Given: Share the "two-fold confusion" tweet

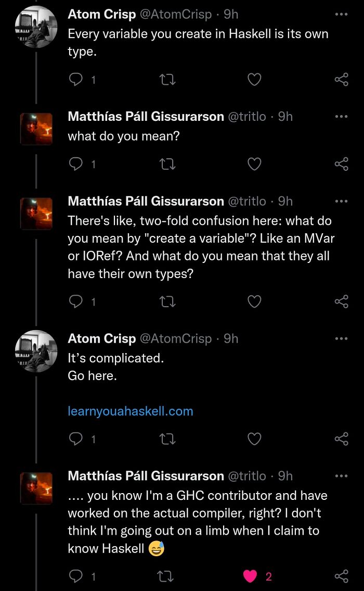Looking at the screenshot, I should coord(342,301).
